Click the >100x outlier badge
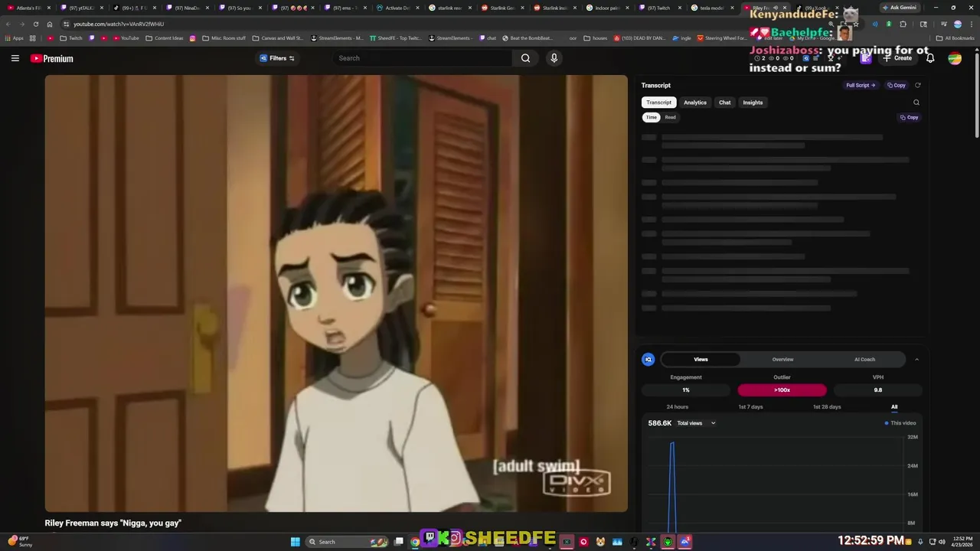This screenshot has width=980, height=551. 782,390
